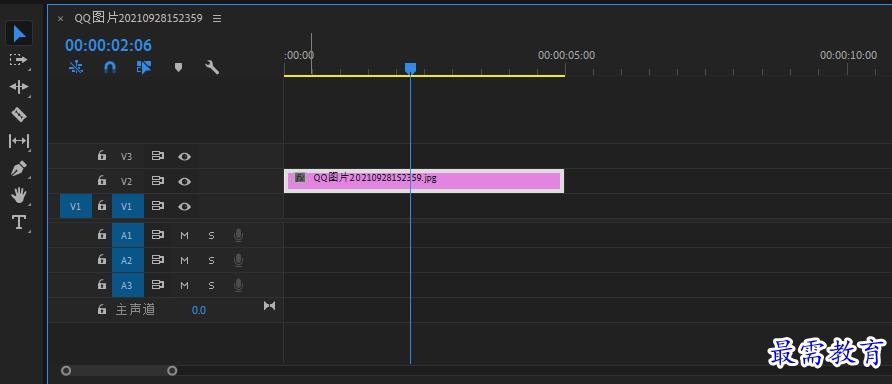
Task: Target the V2 track header label
Action: 126,181
